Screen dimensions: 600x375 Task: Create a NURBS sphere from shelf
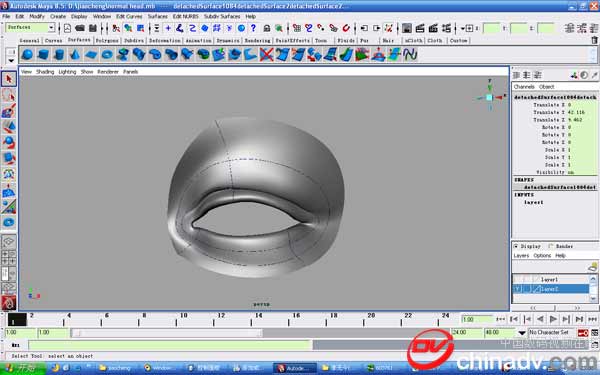coord(27,54)
